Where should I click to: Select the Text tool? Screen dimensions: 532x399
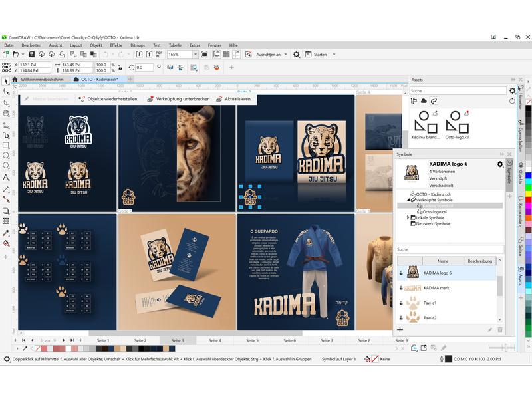(6, 177)
